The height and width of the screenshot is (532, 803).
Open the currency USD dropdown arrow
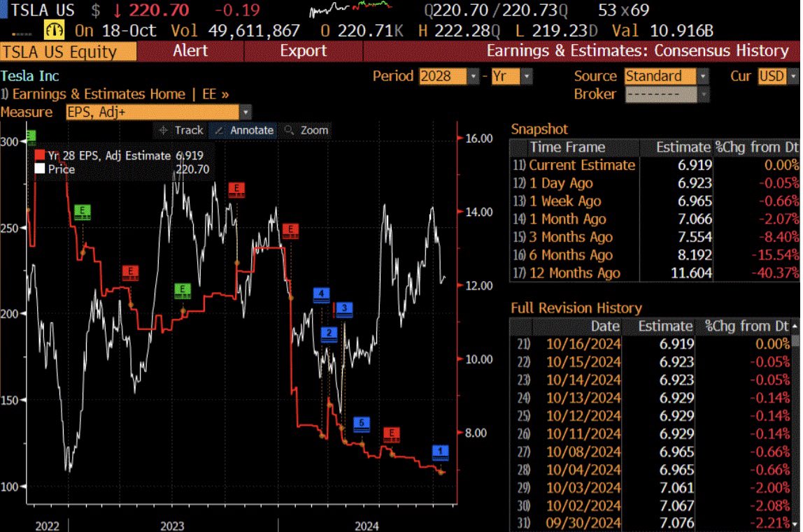coord(793,76)
